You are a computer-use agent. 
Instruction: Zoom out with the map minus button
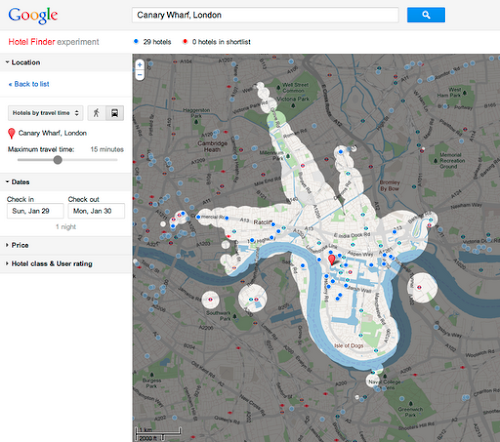(140, 75)
